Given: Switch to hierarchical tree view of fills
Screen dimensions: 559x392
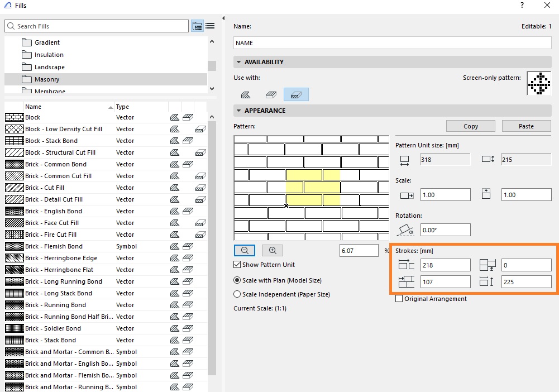Looking at the screenshot, I should point(197,26).
